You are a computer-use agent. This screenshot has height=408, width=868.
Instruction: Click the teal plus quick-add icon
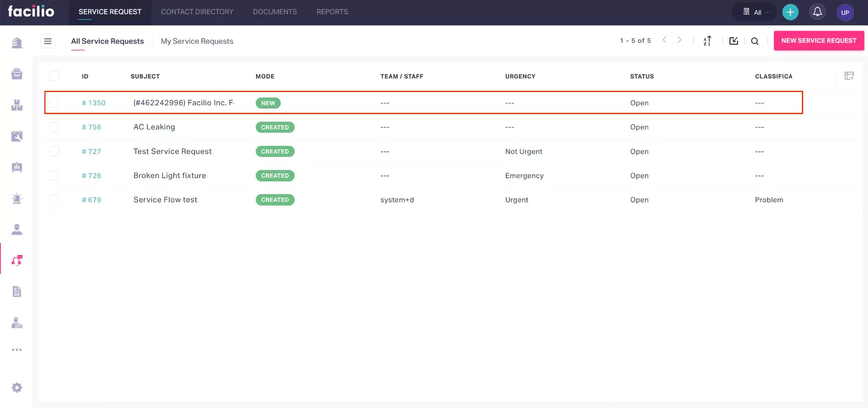pos(790,12)
